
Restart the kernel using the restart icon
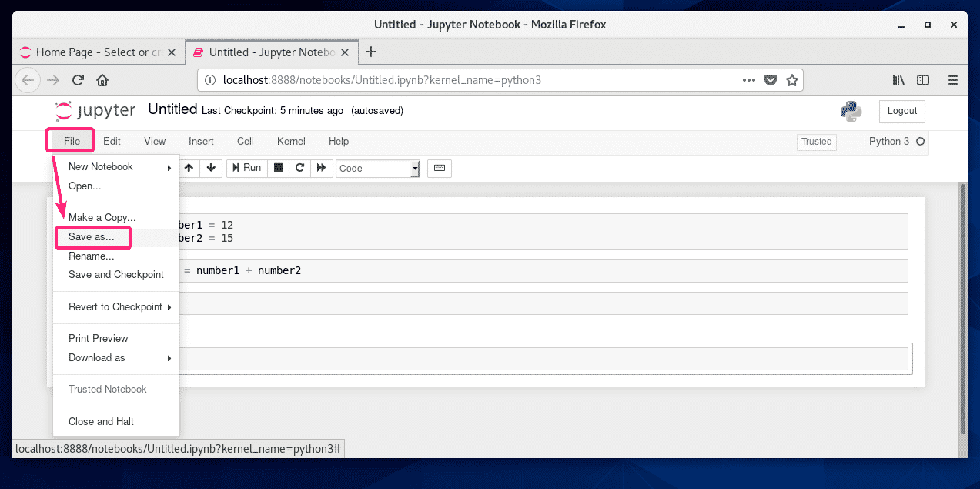pyautogui.click(x=299, y=168)
